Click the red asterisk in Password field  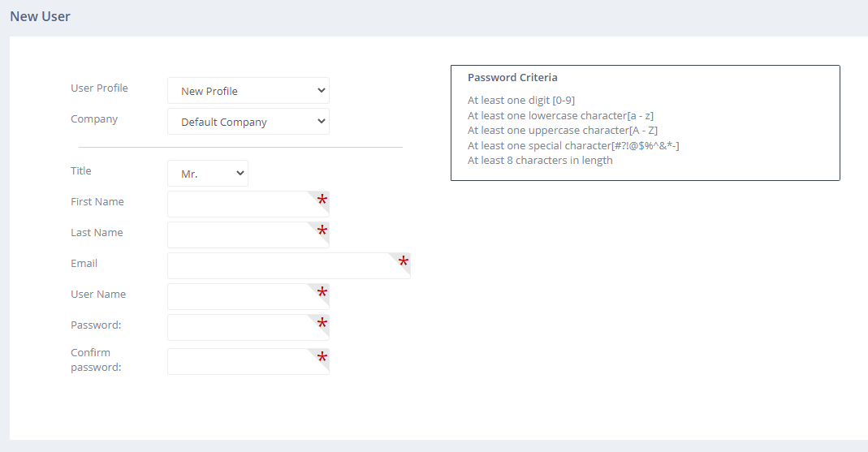322,324
